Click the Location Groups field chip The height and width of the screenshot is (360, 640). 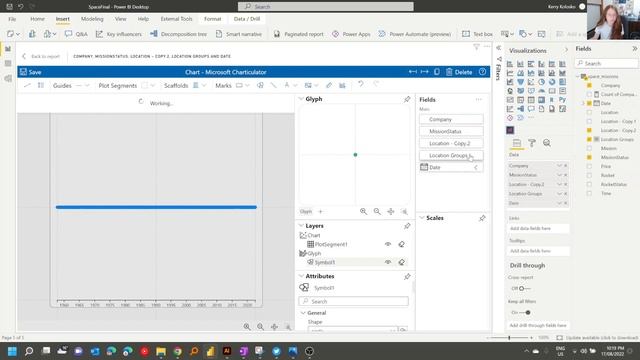click(451, 156)
